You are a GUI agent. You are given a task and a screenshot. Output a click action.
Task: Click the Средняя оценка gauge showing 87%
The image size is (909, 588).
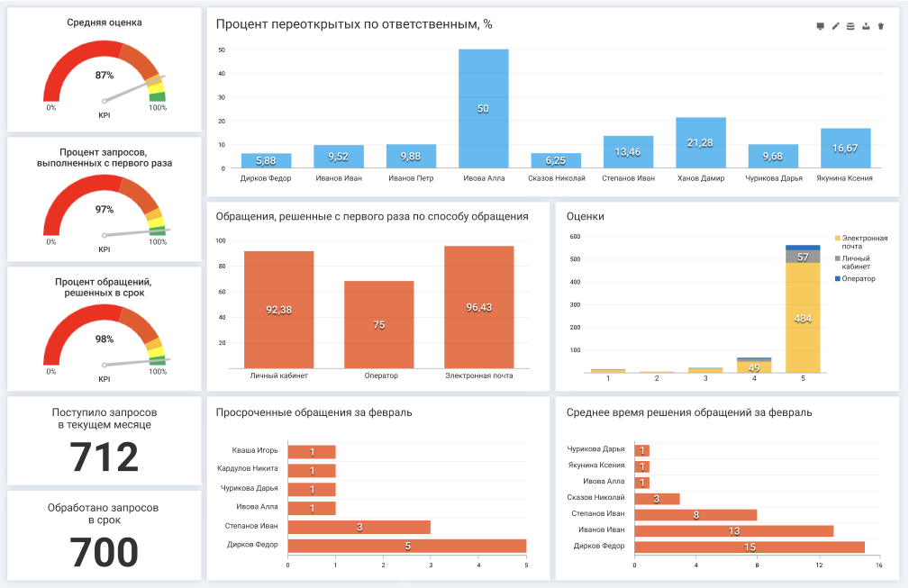105,72
